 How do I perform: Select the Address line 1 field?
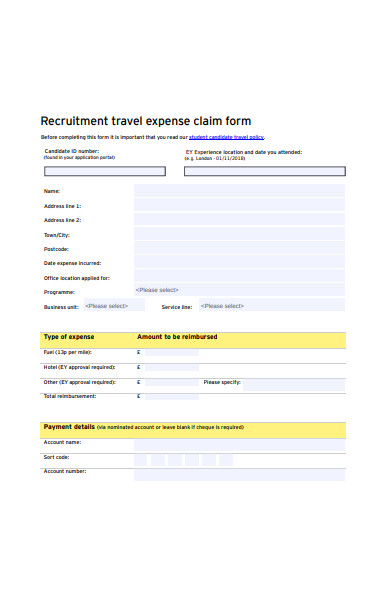click(239, 205)
